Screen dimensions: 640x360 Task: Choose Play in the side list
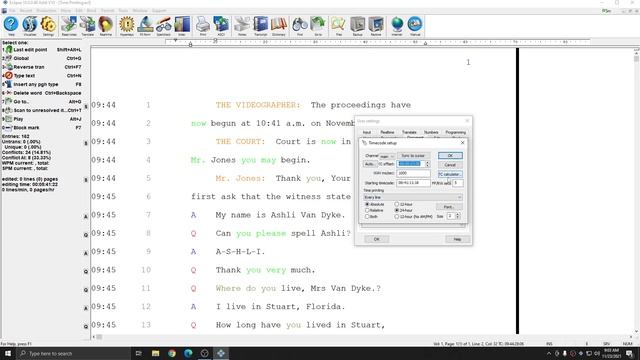point(42,119)
